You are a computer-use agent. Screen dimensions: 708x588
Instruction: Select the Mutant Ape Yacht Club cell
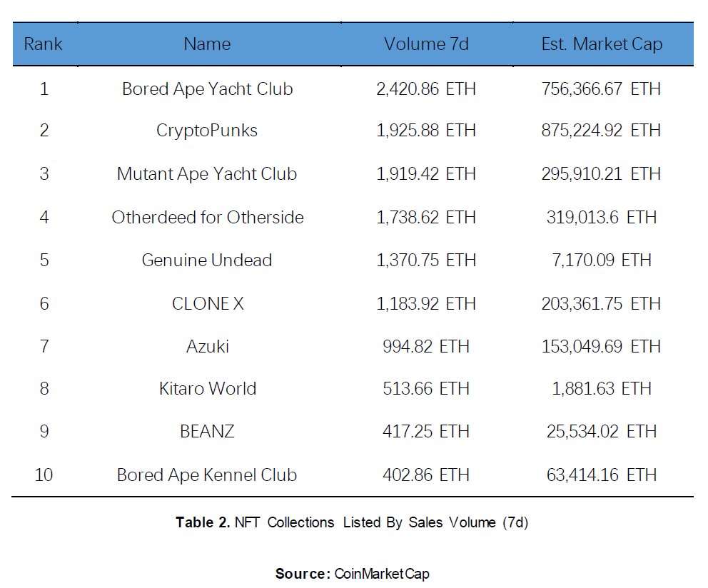207,174
